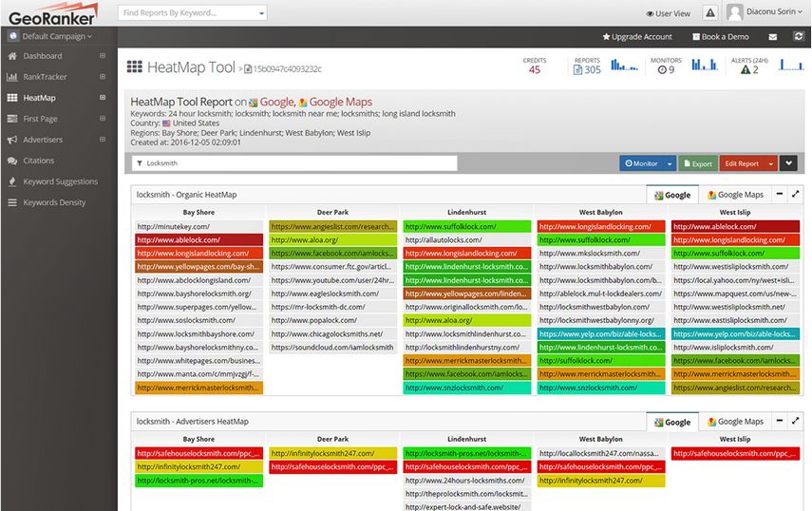Screen dimensions: 812x511
Task: Click red ablelock.com cell under Bay Shore
Action: (198, 240)
